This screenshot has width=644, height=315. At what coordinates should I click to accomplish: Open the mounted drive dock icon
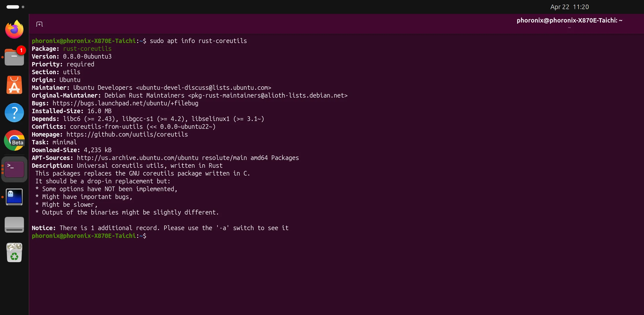click(x=14, y=225)
